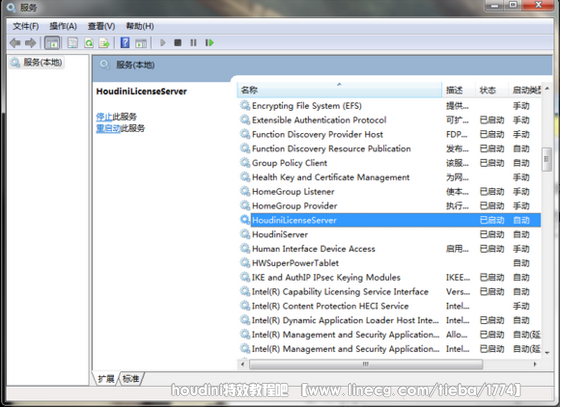Click the Start Service play icon
Viewport: 565px width, 407px height.
[163, 43]
